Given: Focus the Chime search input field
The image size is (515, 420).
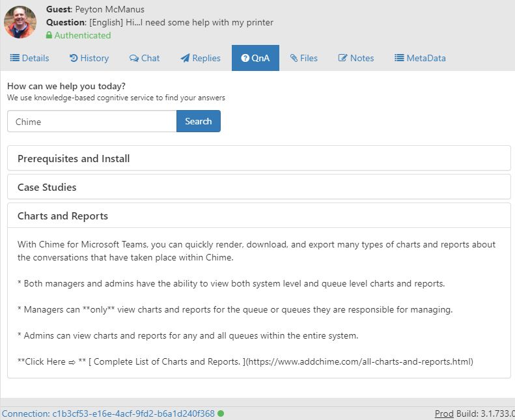Looking at the screenshot, I should click(x=92, y=121).
